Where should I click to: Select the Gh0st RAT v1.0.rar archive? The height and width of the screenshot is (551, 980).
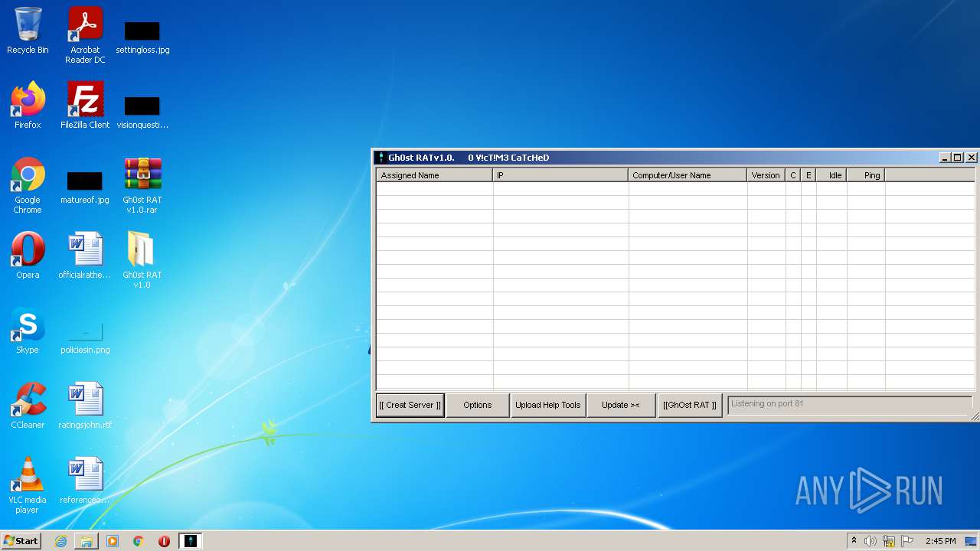coord(142,185)
